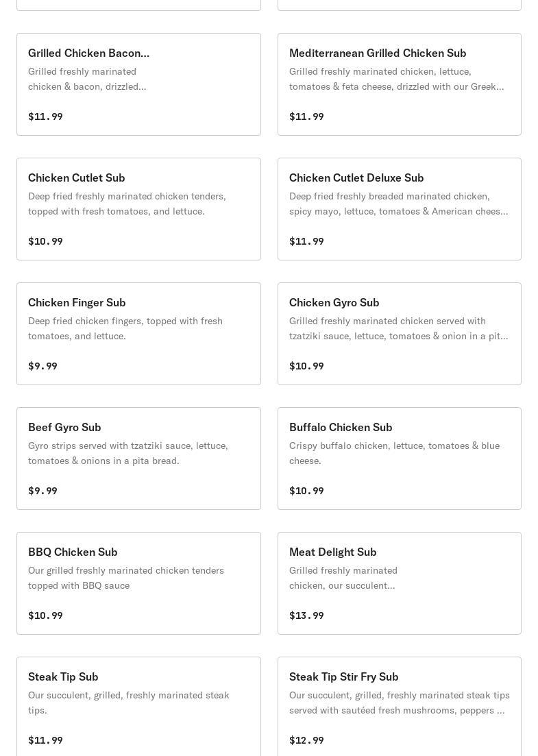
Task: Click the Chicken Cutlet Sub title
Action: [x=77, y=178]
